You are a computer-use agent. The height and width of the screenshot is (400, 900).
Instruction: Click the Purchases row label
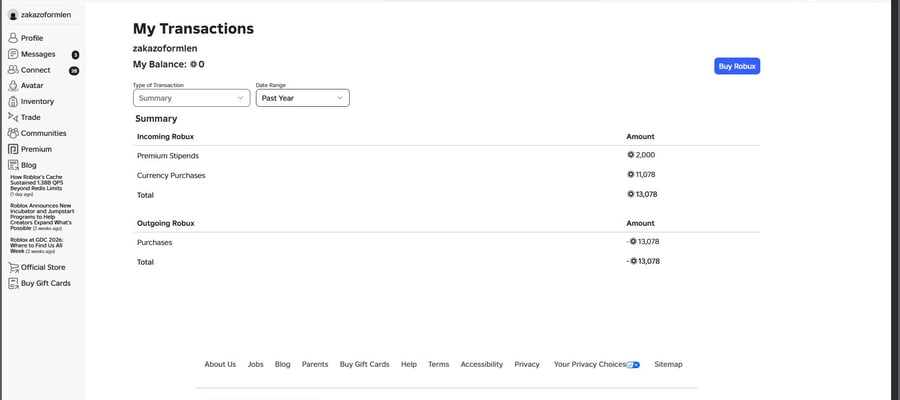[x=154, y=242]
